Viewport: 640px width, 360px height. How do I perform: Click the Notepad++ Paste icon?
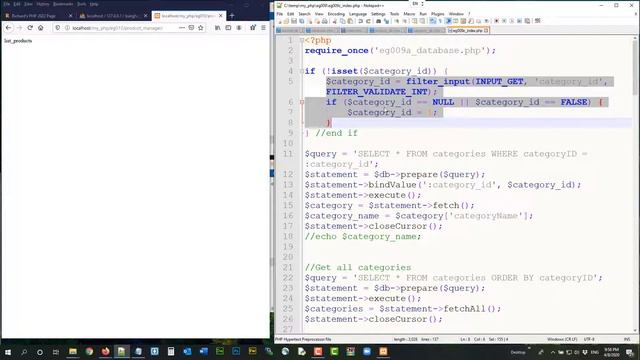pyautogui.click(x=350, y=21)
